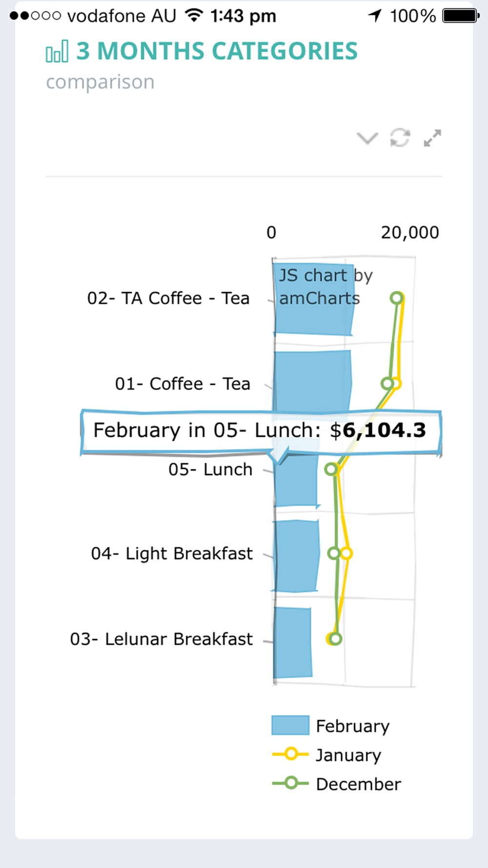Image resolution: width=488 pixels, height=868 pixels.
Task: Collapse the panel using the chevron arrow
Action: (367, 139)
